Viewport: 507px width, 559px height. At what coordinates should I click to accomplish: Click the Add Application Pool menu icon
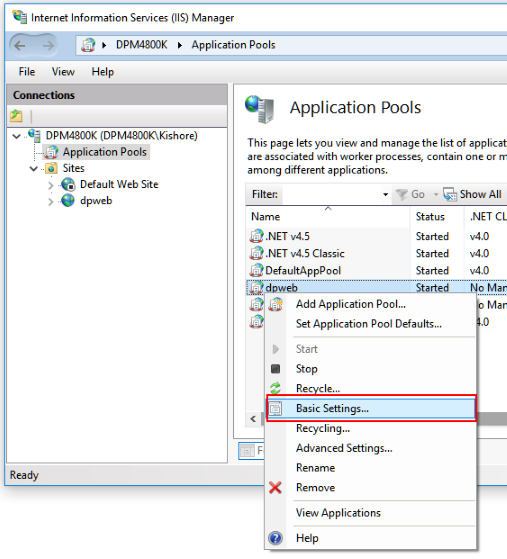pos(276,304)
